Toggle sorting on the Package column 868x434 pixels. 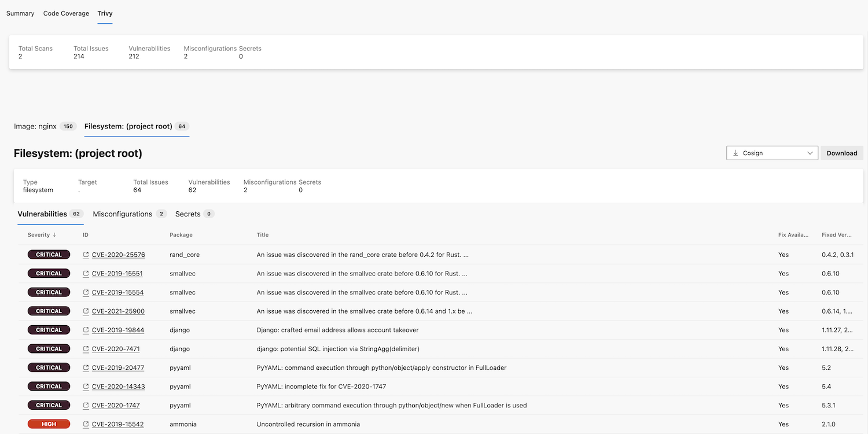pyautogui.click(x=181, y=235)
